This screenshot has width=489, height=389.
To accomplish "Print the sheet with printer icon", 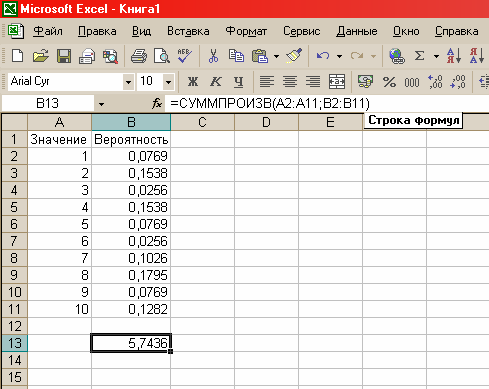I will [139, 56].
